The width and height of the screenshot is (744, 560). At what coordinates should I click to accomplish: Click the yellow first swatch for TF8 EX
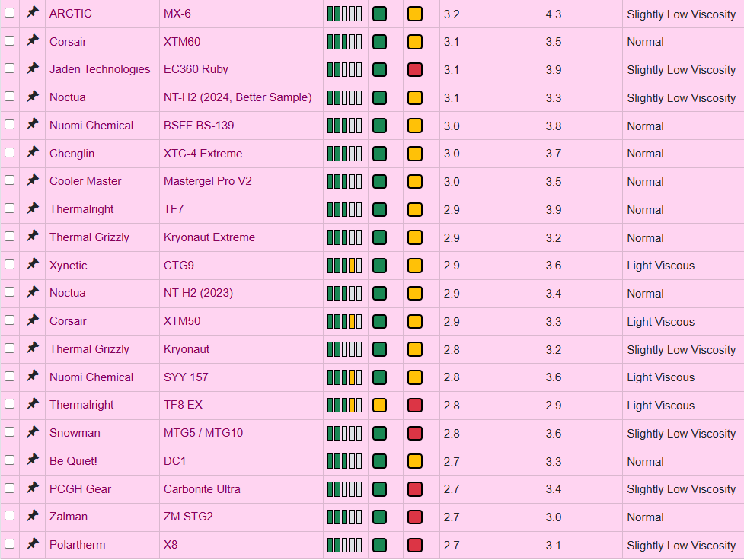click(379, 406)
